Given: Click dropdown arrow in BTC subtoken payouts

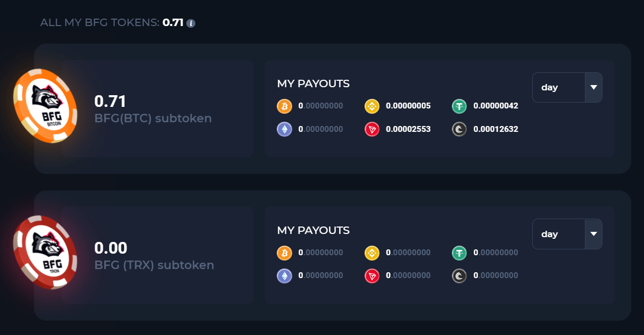Looking at the screenshot, I should [x=593, y=87].
